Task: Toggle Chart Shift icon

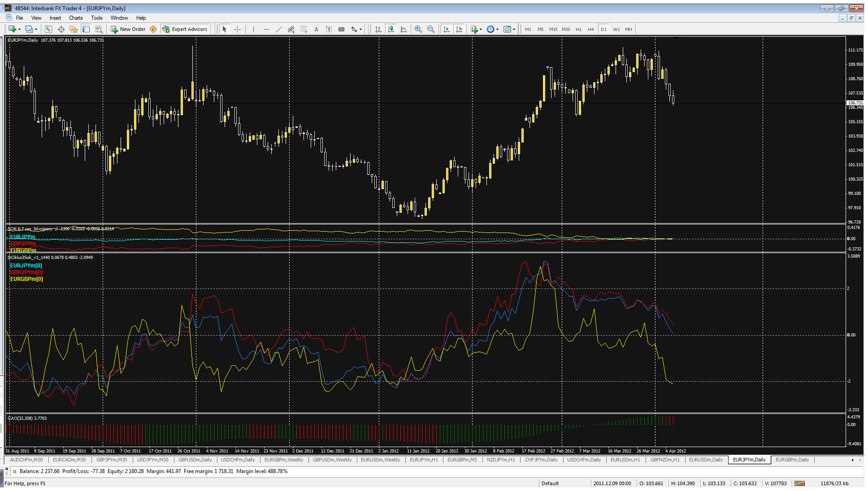Action: pos(459,29)
